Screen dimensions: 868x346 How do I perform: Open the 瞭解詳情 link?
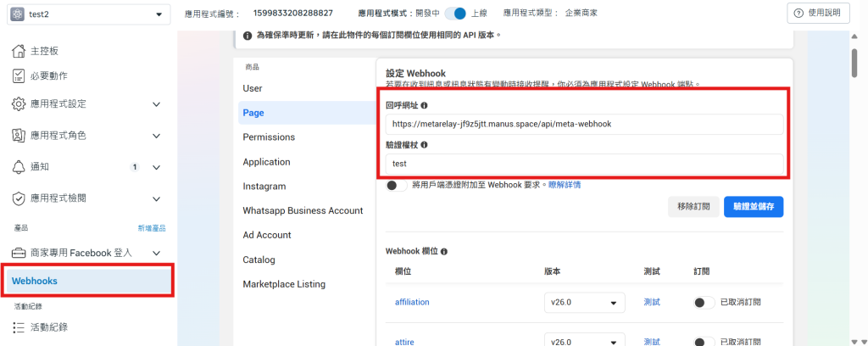[x=565, y=185]
